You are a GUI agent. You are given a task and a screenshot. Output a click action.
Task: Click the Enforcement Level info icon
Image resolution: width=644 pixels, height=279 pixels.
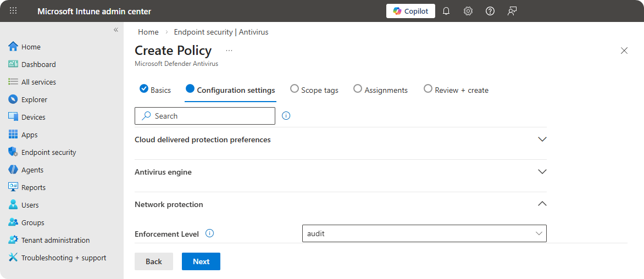209,233
